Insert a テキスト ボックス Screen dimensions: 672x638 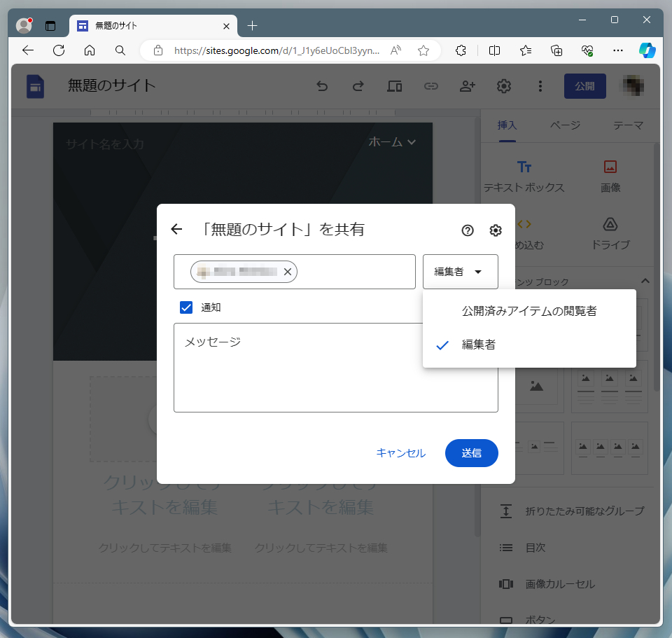pyautogui.click(x=524, y=176)
